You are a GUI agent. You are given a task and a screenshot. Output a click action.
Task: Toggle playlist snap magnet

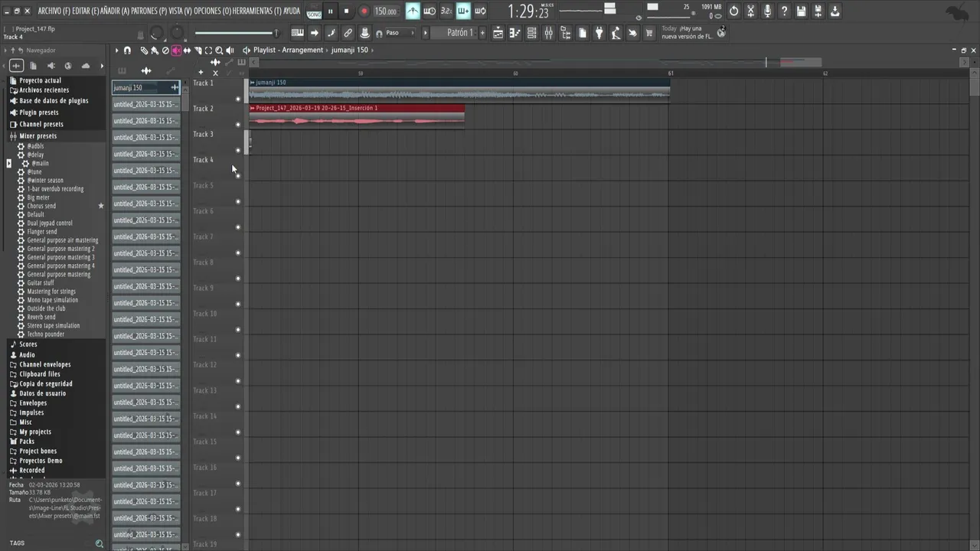[127, 51]
